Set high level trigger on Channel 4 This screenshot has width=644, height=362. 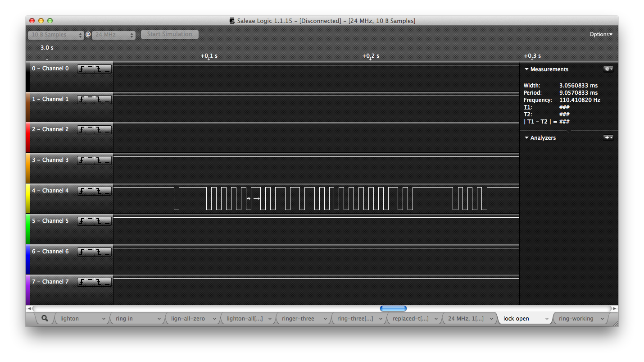coord(90,191)
